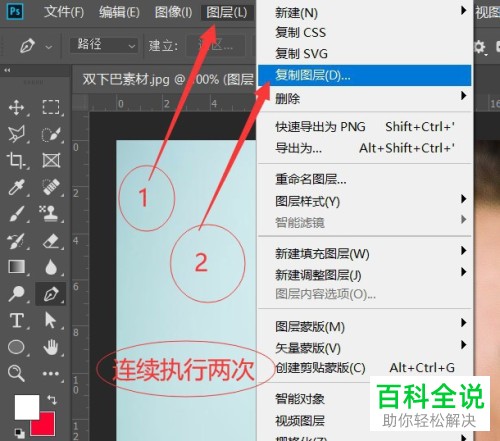The width and height of the screenshot is (500, 441).
Task: Click the 建立 selection button
Action: click(x=215, y=45)
